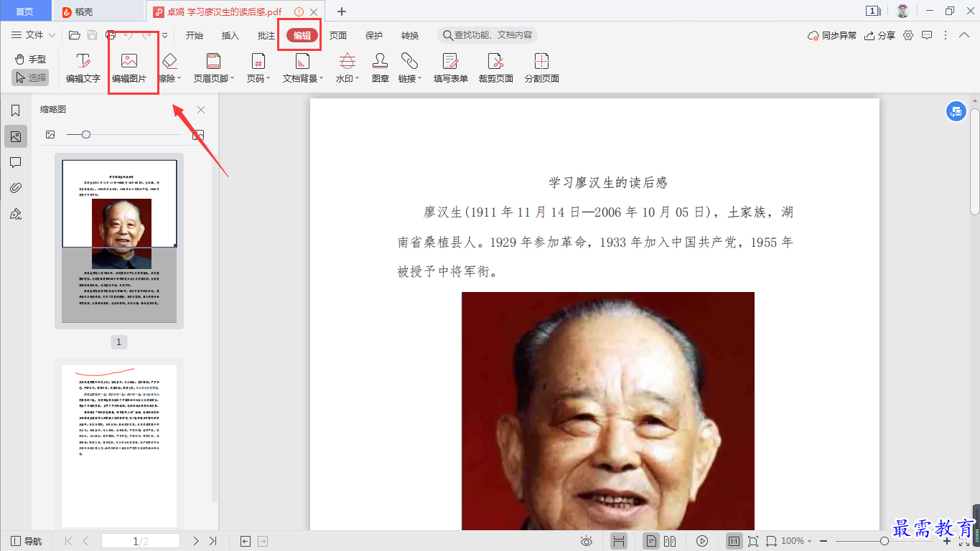Toggle the 手型 hand tool

[30, 59]
